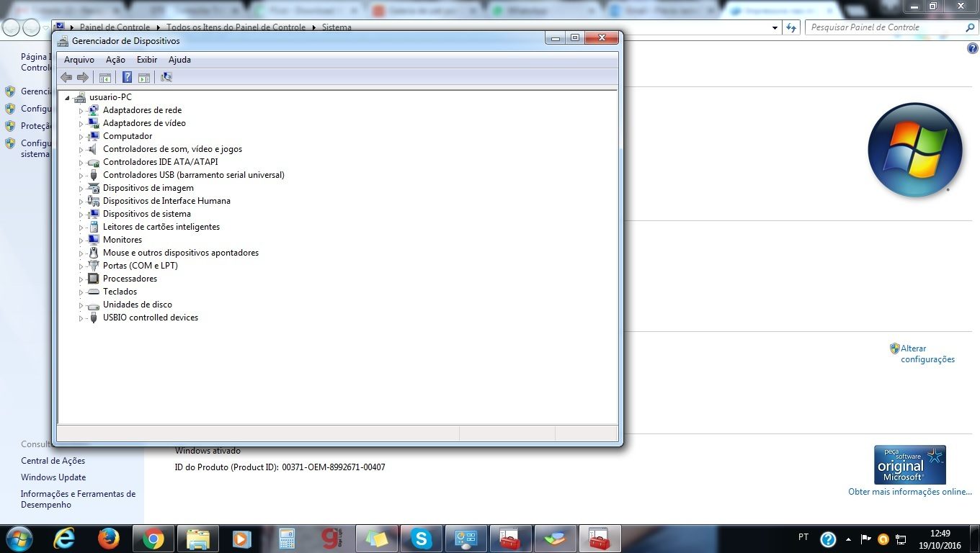This screenshot has height=553, width=980.
Task: Click the keyboard icon beside Teclados
Action: 93,292
